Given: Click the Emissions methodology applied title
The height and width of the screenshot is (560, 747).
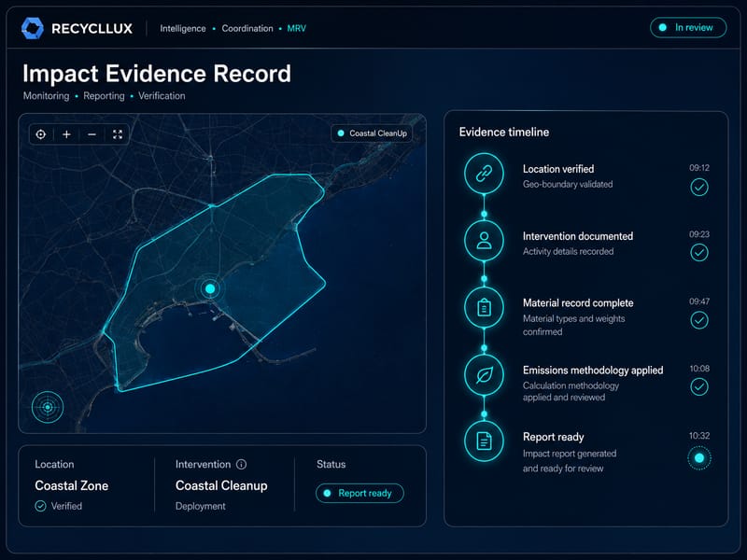Looking at the screenshot, I should 593,370.
